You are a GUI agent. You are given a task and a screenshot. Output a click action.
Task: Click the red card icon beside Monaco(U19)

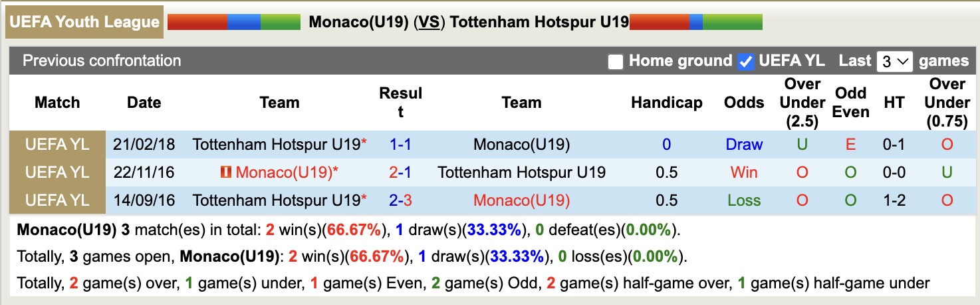[x=226, y=172]
